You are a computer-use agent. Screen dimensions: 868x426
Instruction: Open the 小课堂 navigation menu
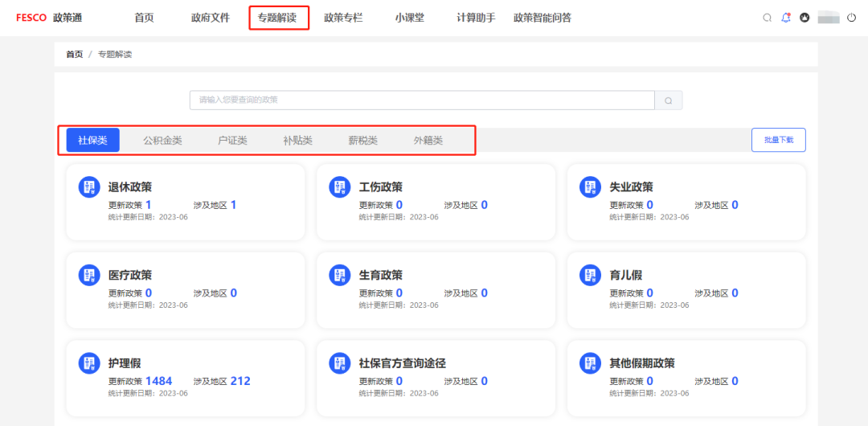(410, 18)
